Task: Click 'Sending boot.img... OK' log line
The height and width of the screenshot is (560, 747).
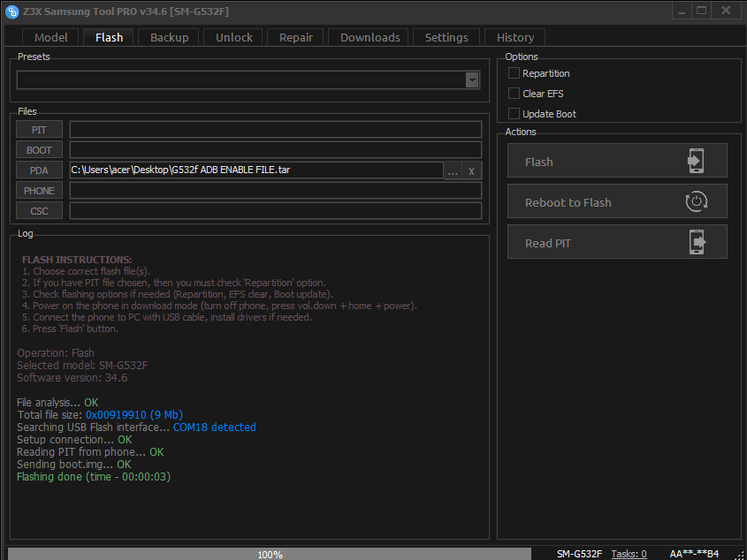Action: point(74,465)
